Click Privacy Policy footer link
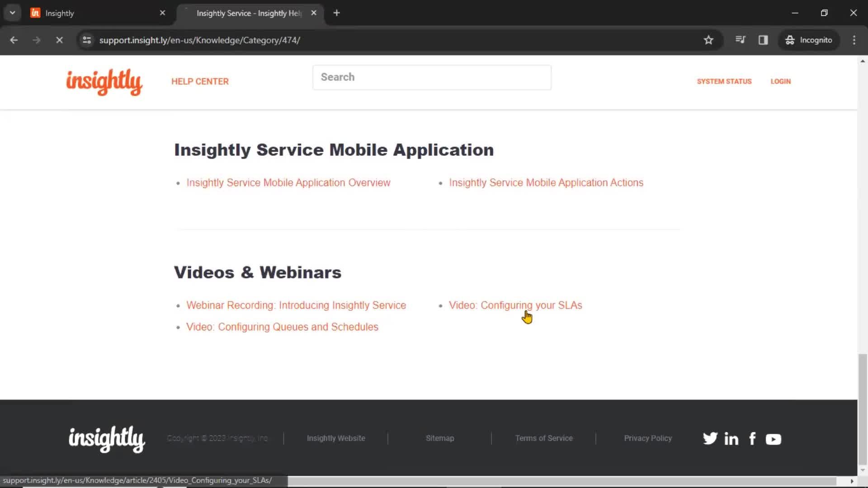The height and width of the screenshot is (488, 868). click(x=648, y=438)
